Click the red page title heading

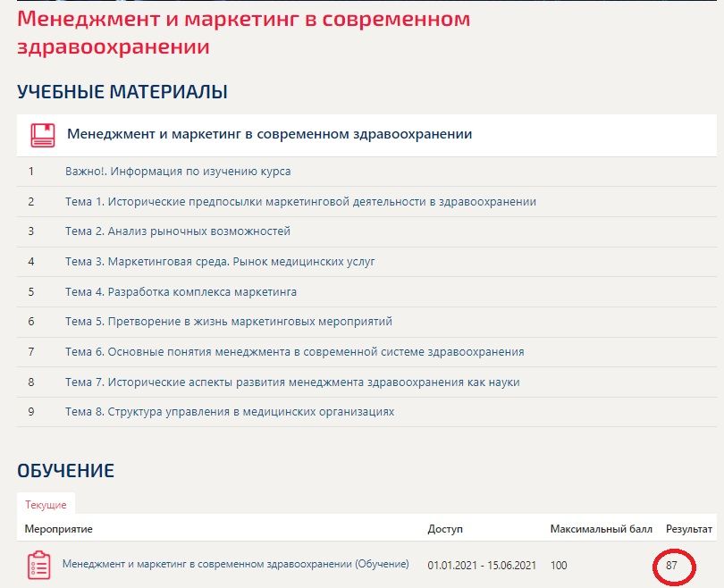[x=243, y=33]
